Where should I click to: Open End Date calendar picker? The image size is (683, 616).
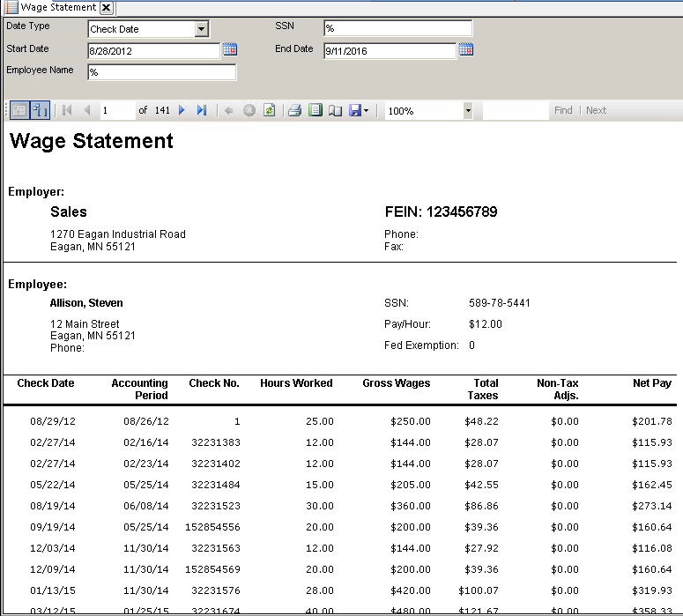[466, 49]
